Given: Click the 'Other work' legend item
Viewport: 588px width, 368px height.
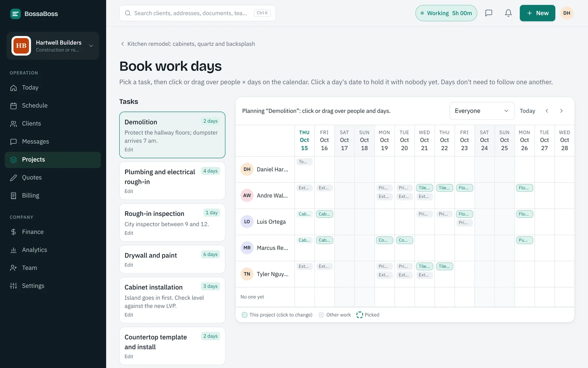Looking at the screenshot, I should (x=335, y=315).
